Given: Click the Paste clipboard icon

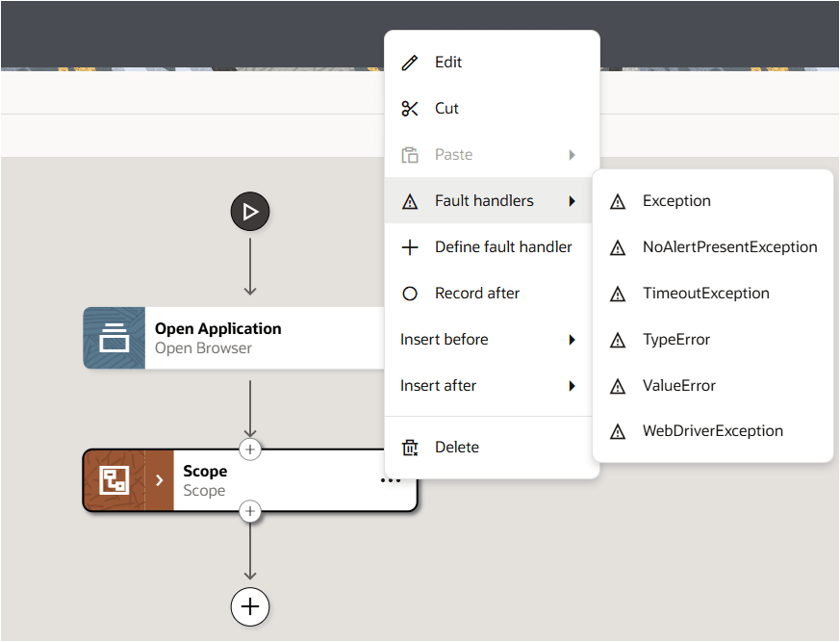Looking at the screenshot, I should tap(411, 154).
